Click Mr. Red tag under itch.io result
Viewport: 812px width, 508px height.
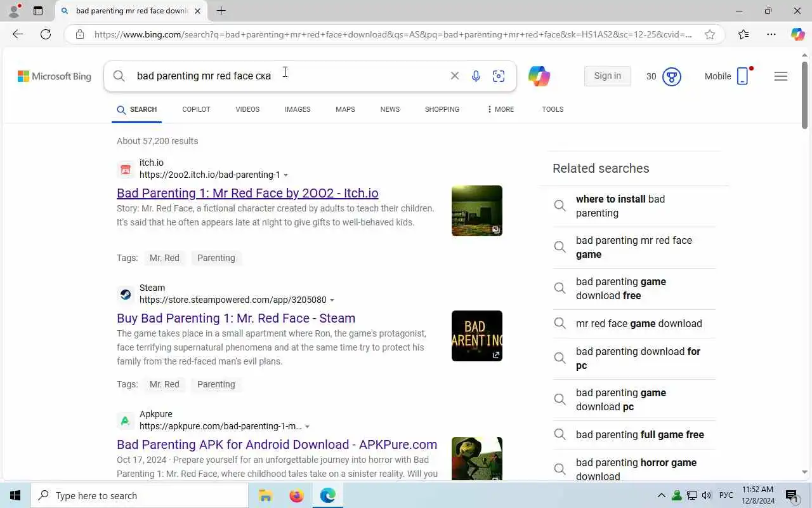coord(164,258)
